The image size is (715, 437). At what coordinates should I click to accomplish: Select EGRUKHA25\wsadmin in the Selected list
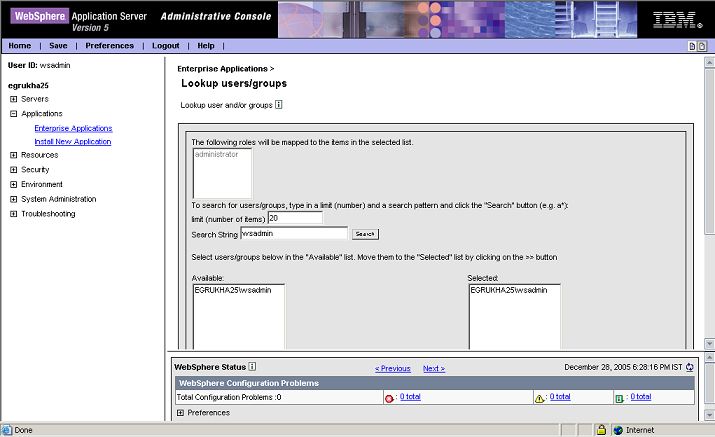(509, 290)
